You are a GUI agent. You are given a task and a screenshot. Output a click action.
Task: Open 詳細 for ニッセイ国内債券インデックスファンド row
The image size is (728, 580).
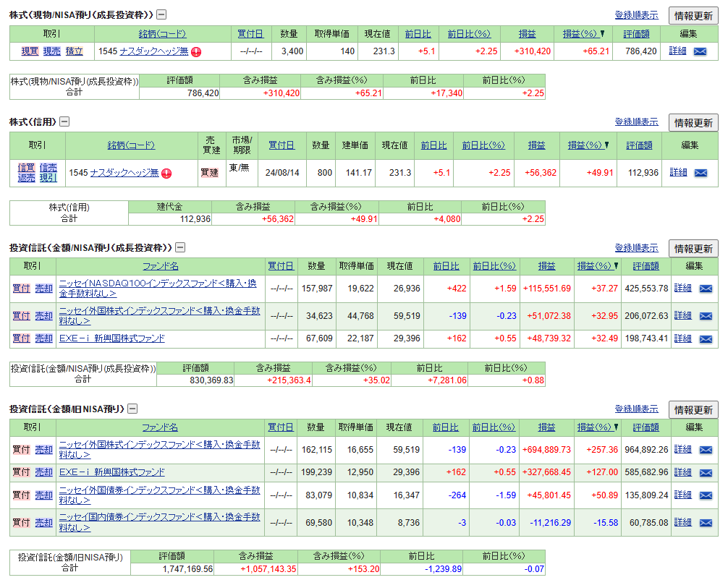(x=682, y=522)
